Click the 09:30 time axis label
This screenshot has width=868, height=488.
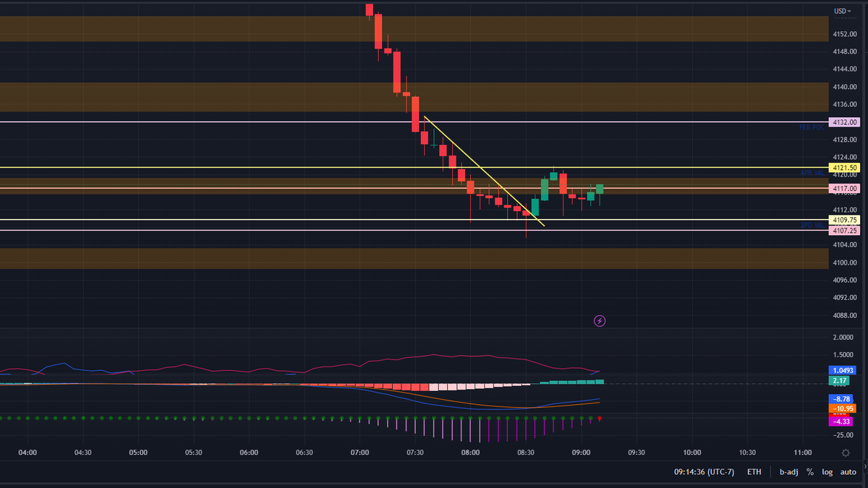[x=637, y=453]
